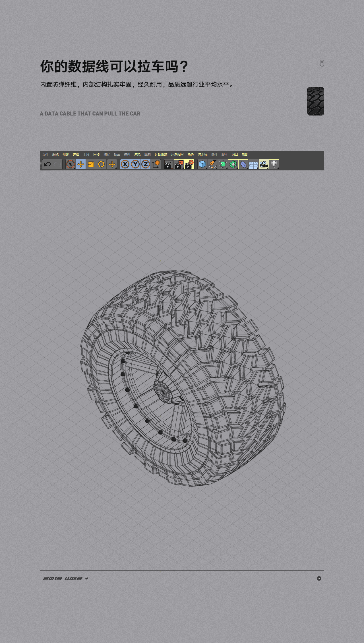The image size is (364, 643).
Task: Click the back-to-top round arrow button
Action: 319,578
